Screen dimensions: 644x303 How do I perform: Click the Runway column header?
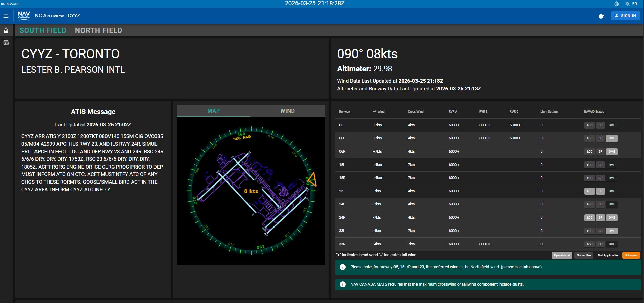344,112
